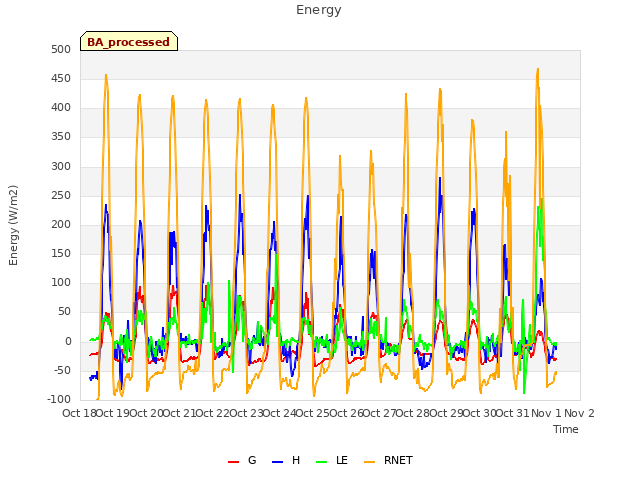Click the Oct 28 x-axis date label
This screenshot has width=640, height=480.
click(413, 413)
